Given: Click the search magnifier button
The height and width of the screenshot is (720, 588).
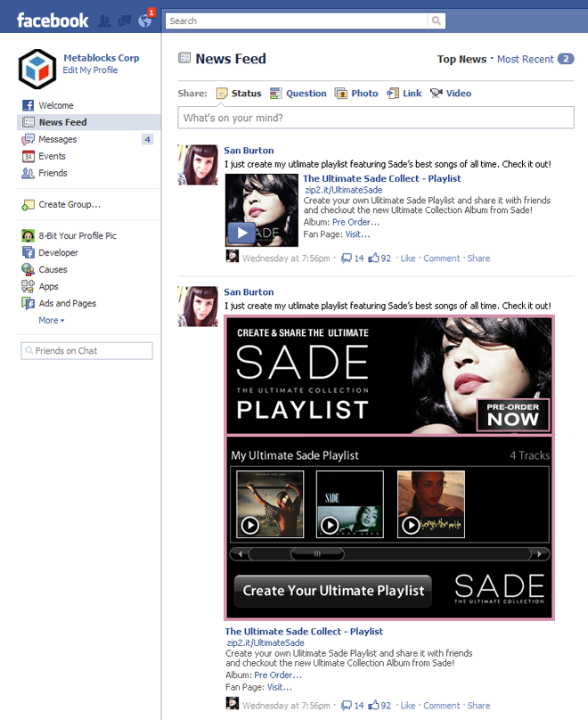Looking at the screenshot, I should point(436,20).
